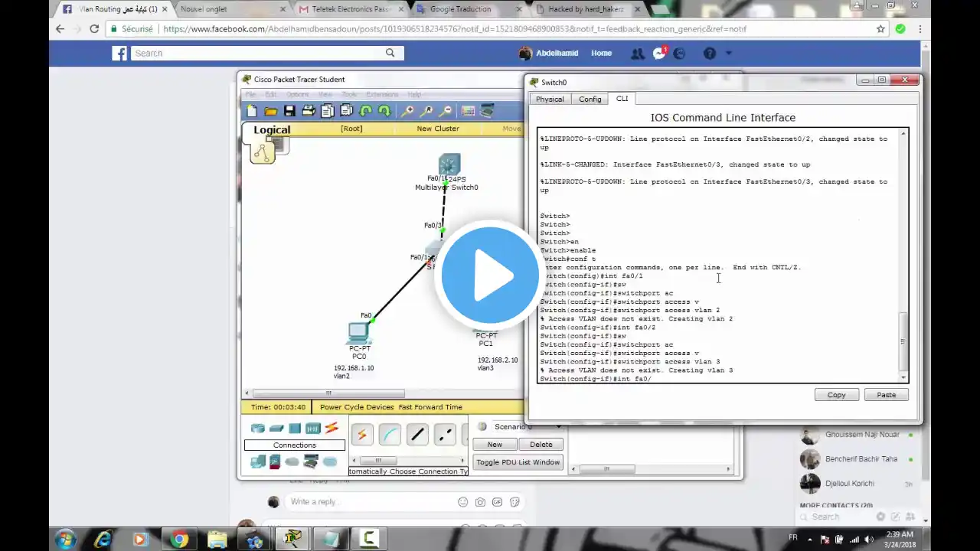The height and width of the screenshot is (551, 980).
Task: Post a sticker in the reply
Action: tap(514, 502)
